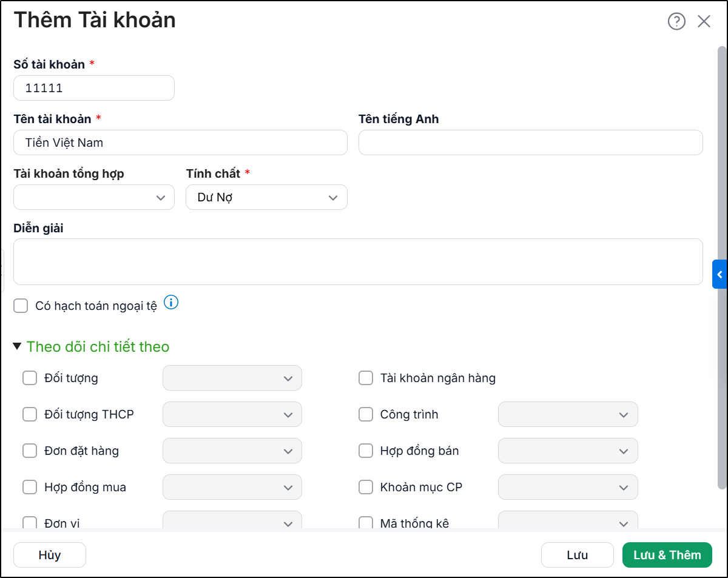The image size is (728, 578).
Task: Open the help question mark icon
Action: (676, 21)
